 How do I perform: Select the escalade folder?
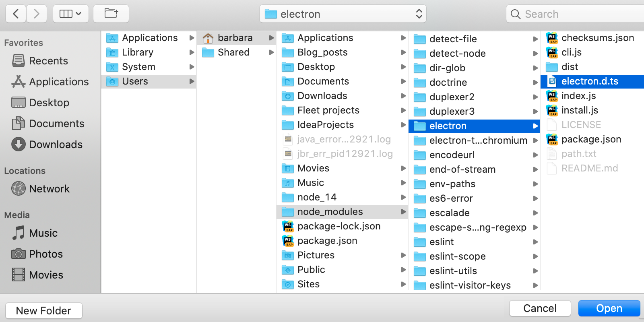pyautogui.click(x=474, y=213)
